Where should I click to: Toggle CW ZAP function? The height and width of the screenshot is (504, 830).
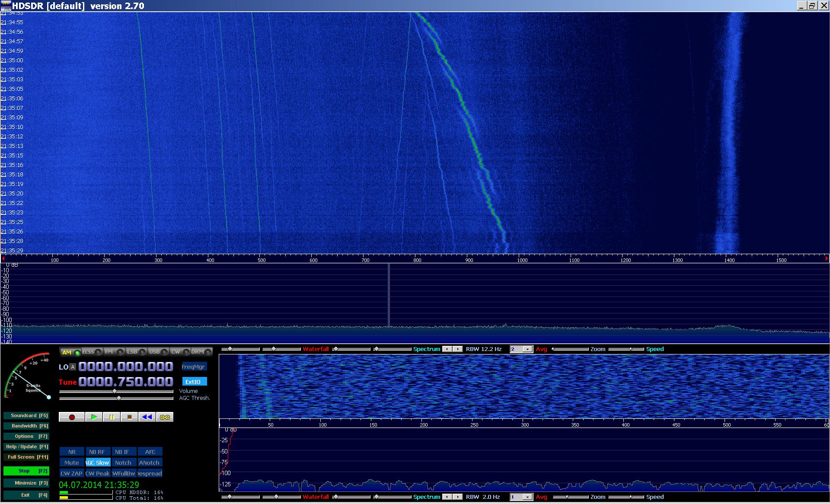72,473
